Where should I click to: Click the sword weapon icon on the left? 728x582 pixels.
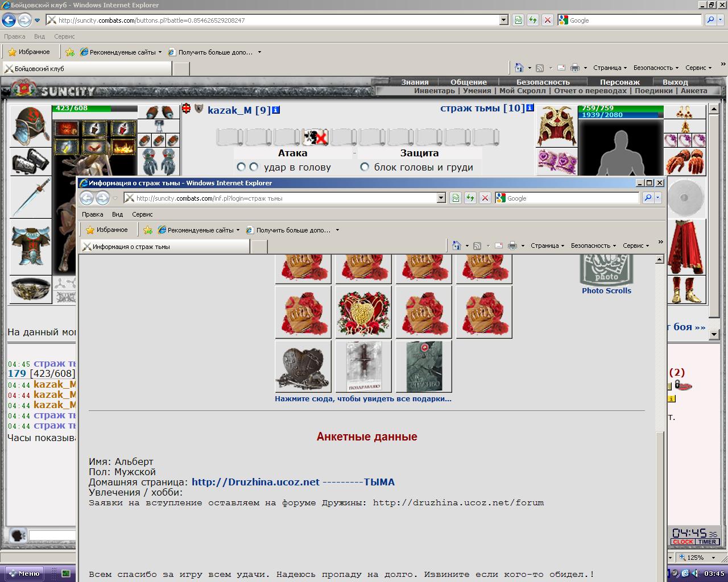tap(31, 197)
